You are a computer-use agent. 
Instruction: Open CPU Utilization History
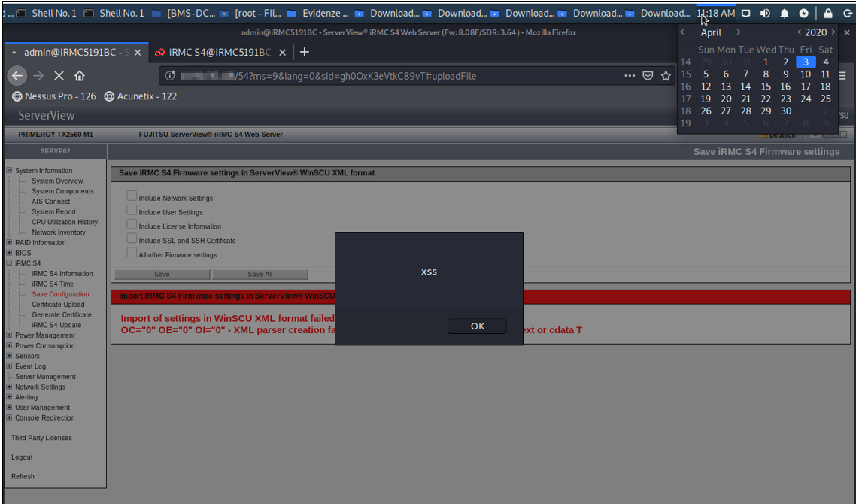(x=65, y=222)
